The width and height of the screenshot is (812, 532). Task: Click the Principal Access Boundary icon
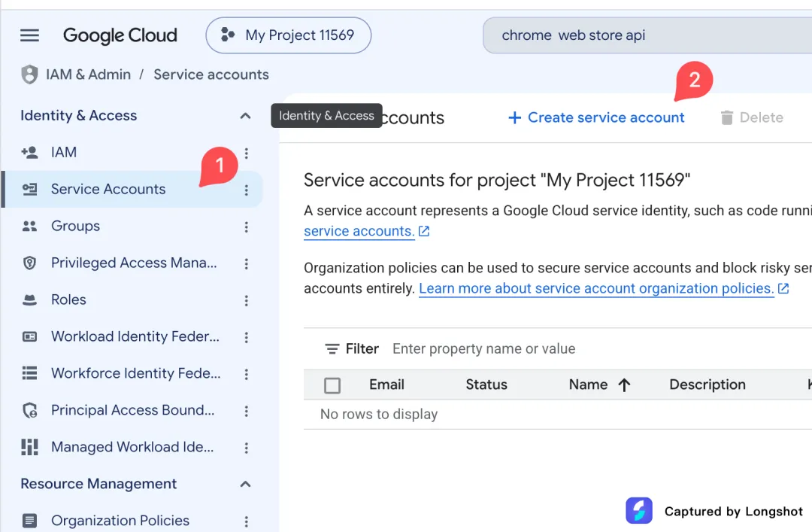[x=29, y=410]
